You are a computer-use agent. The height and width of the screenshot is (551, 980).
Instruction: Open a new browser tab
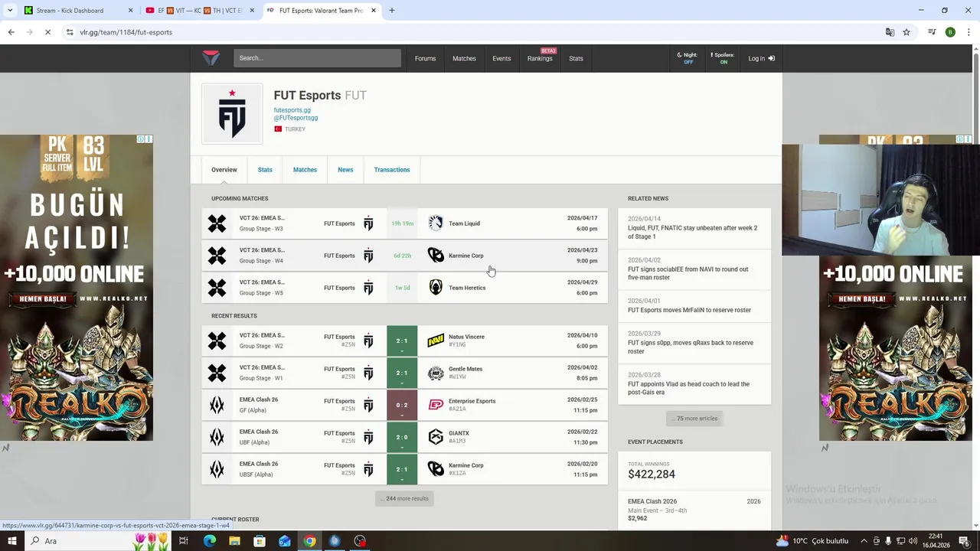pos(392,11)
